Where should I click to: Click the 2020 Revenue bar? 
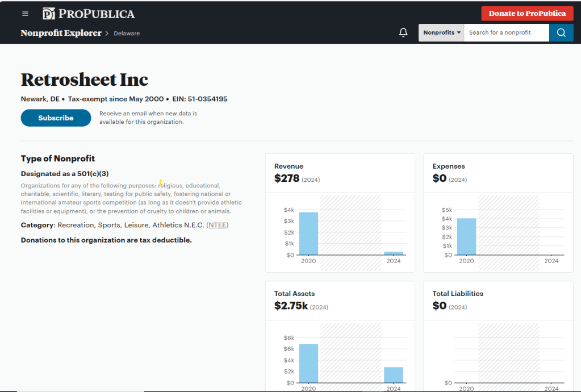pyautogui.click(x=308, y=233)
